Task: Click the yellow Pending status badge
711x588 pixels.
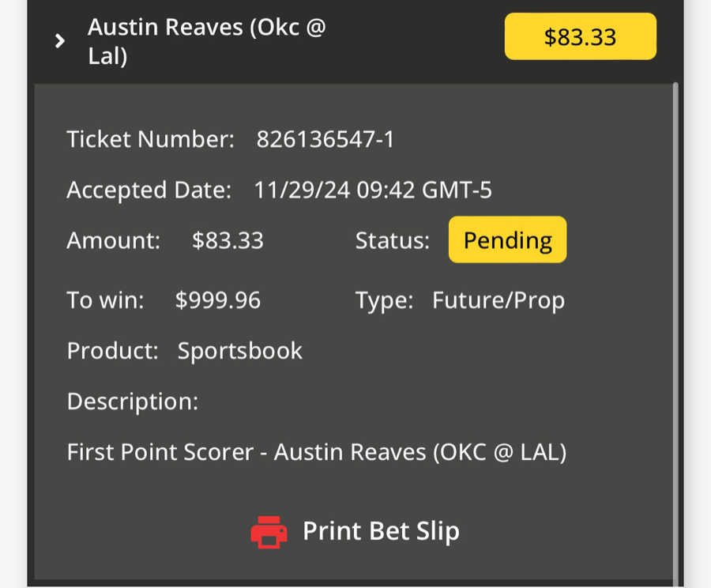Action: point(507,239)
